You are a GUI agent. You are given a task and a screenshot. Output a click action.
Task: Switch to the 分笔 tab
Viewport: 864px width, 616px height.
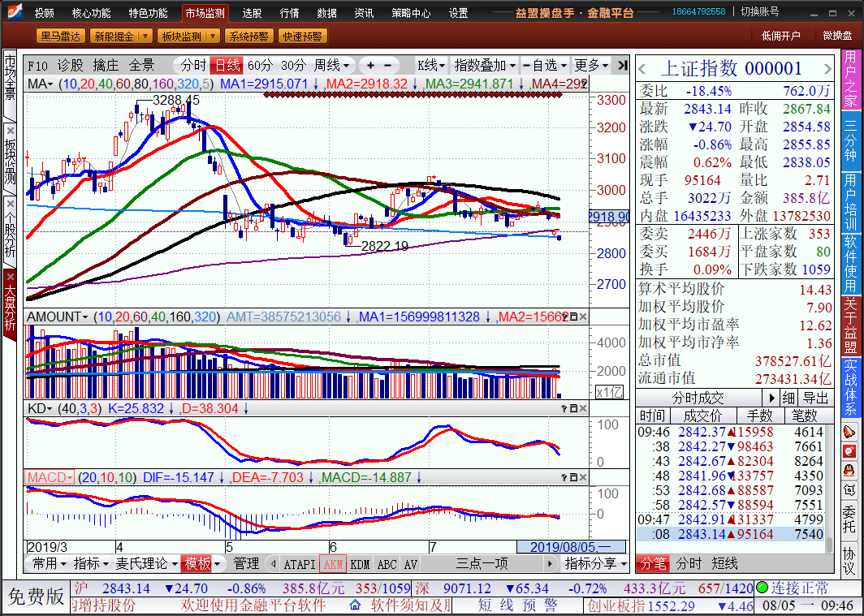coord(654,564)
